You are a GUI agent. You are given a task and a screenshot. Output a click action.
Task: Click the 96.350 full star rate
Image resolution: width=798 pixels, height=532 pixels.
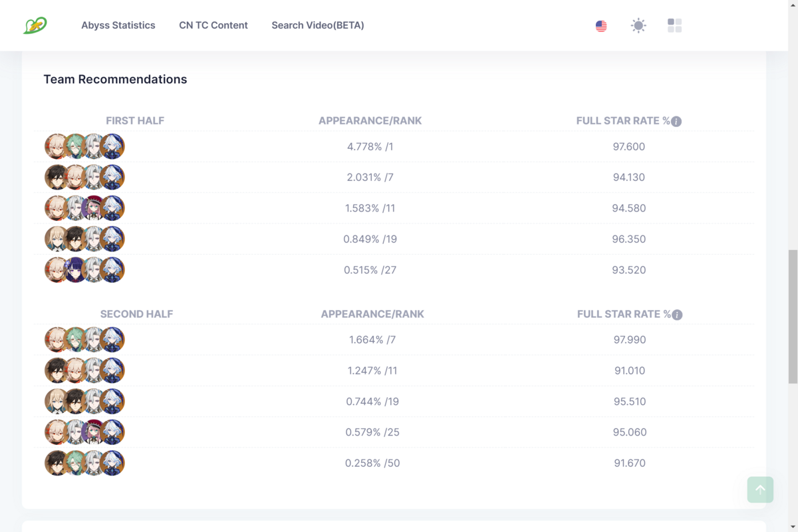click(629, 239)
